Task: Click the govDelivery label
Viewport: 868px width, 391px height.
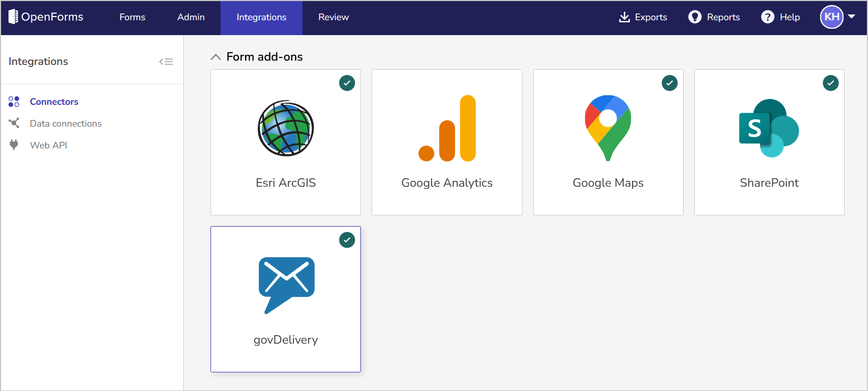Action: pyautogui.click(x=286, y=339)
